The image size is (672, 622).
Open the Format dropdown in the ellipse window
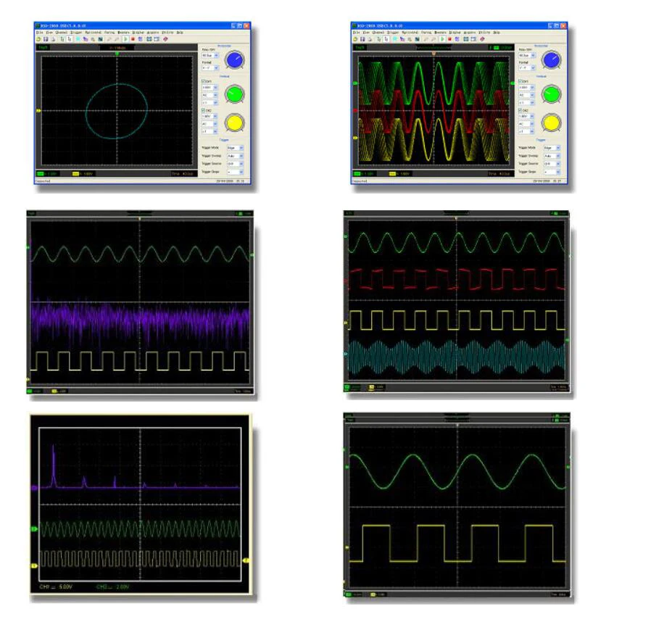[x=210, y=67]
